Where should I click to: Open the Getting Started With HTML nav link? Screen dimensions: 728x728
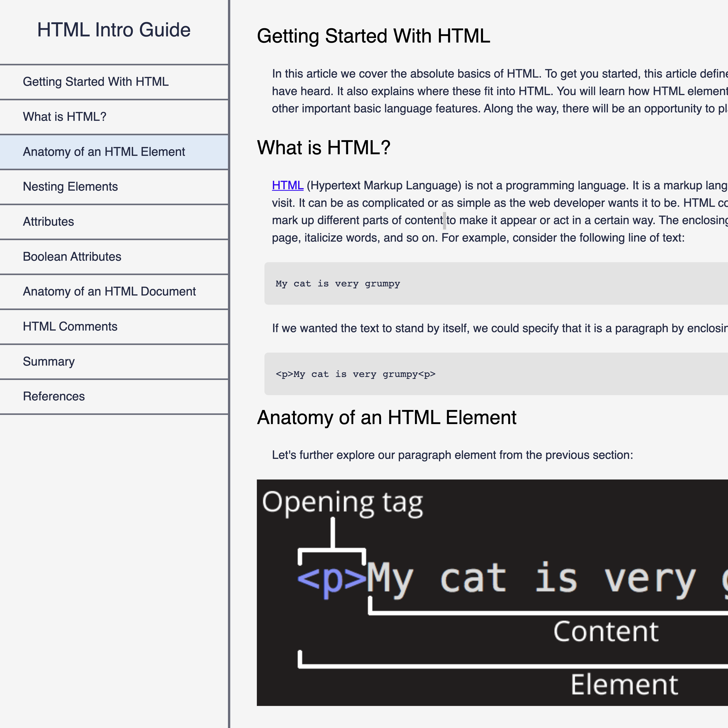point(114,82)
